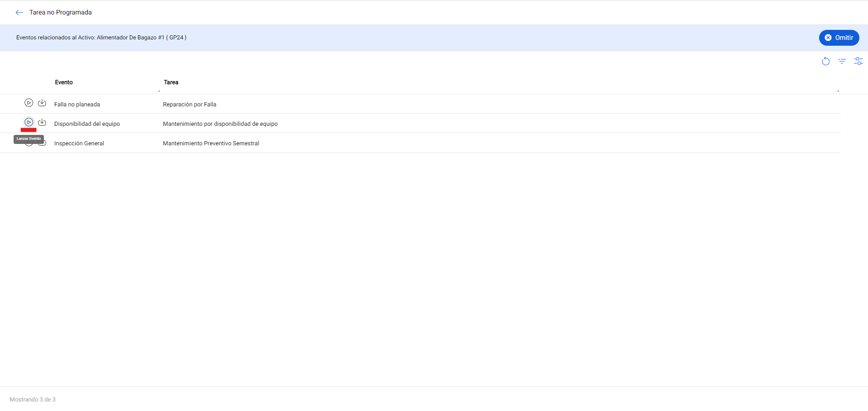Viewport: 868px width, 411px height.
Task: Launch the Falla no planeada event
Action: point(29,103)
